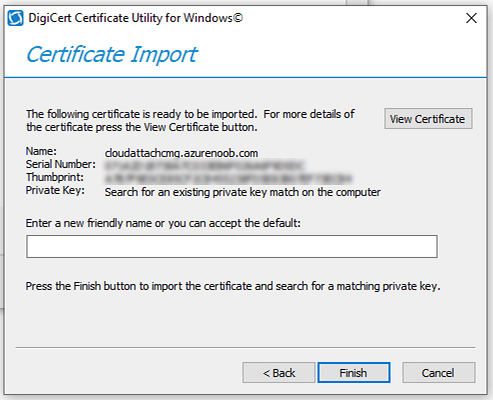The image size is (493, 400).
Task: Click the 'Press the Finish button' instruction text
Action: point(233,286)
